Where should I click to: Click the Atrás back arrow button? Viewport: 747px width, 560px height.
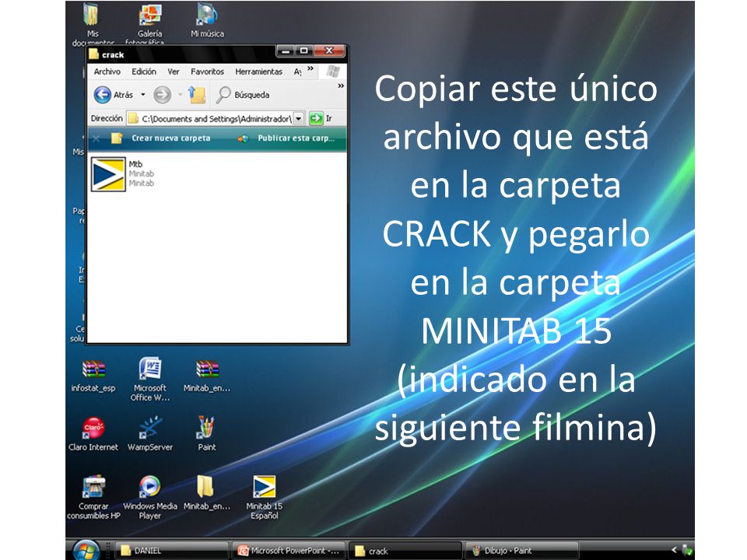[102, 95]
